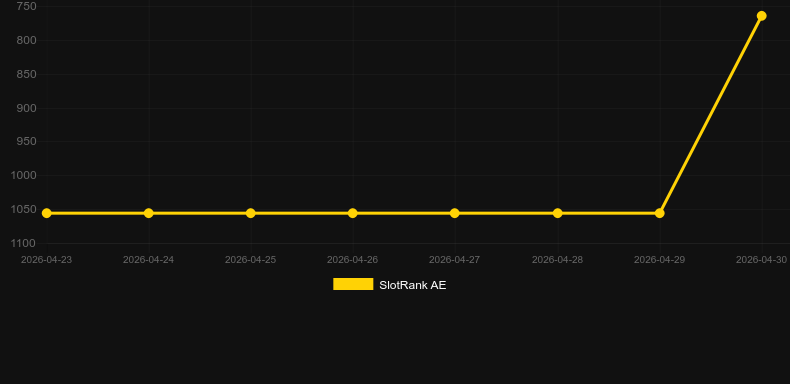Click the 900 y-axis value

(x=26, y=108)
